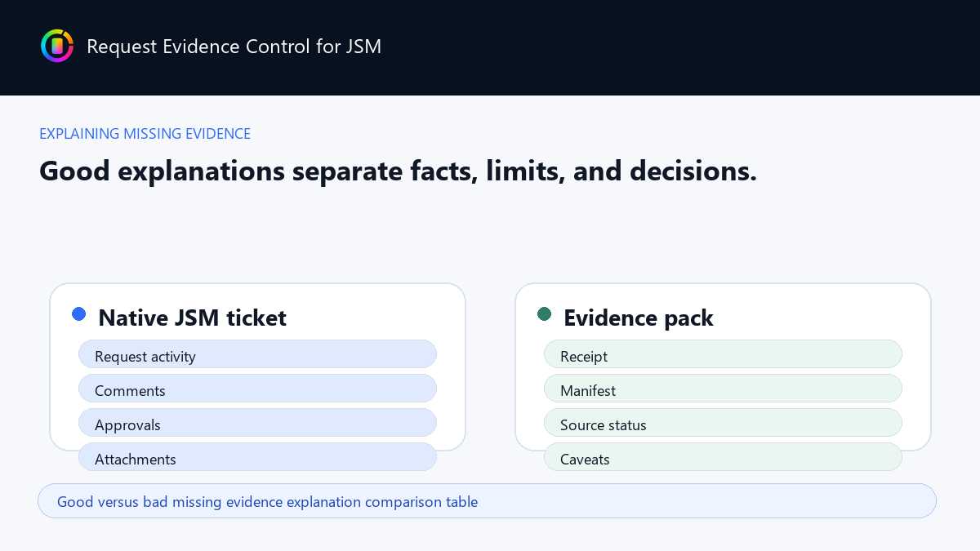This screenshot has width=980, height=551.
Task: Click the Evidence pack heading
Action: pos(639,318)
